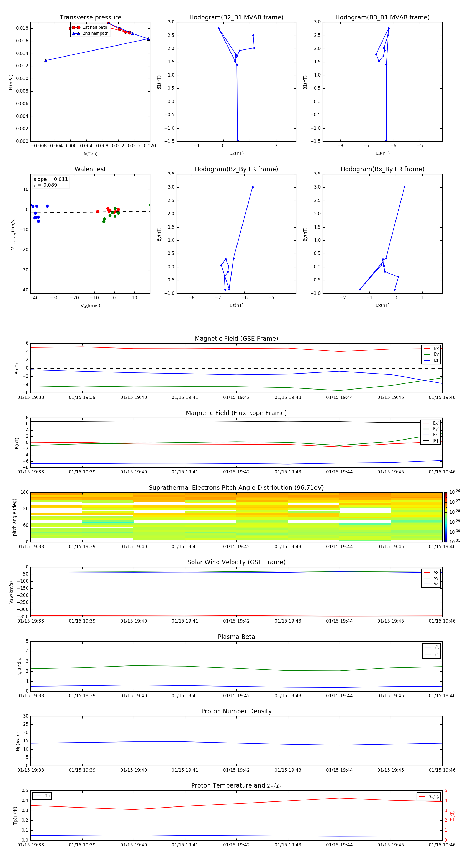Screen dimensions: 473x868
Task: Select the '2nd half path' legend entry
Action: click(90, 33)
